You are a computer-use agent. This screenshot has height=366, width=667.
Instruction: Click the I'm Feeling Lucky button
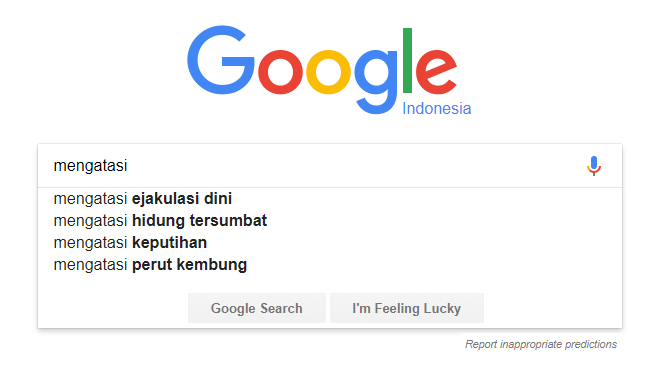407,308
